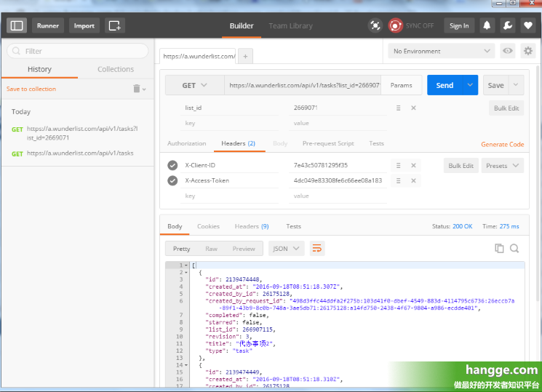Open the Pre-request Script tab
The width and height of the screenshot is (542, 392).
[x=328, y=143]
